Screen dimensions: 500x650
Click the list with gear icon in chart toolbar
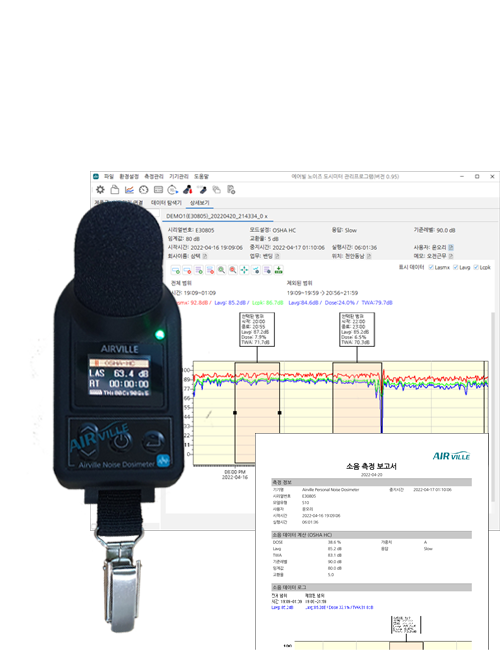(x=267, y=270)
